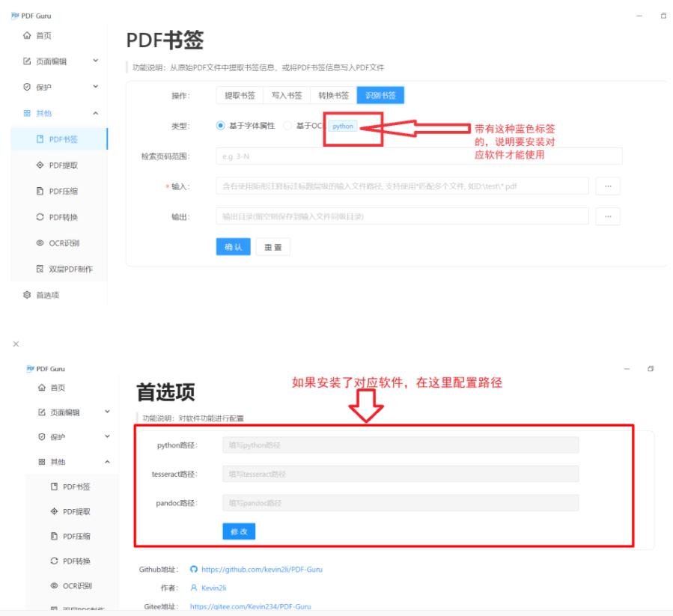Image resolution: width=673 pixels, height=616 pixels.
Task: Switch to the 提取书签 tab
Action: pyautogui.click(x=240, y=96)
